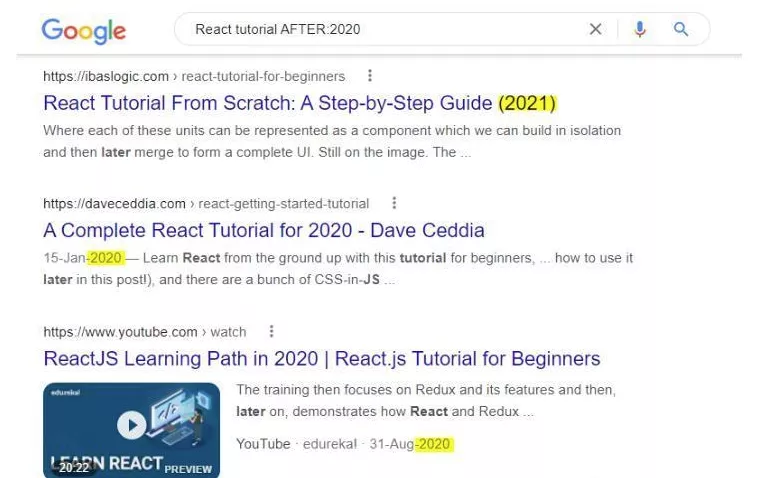Clear the search query with X icon
The width and height of the screenshot is (757, 478).
[x=596, y=29]
